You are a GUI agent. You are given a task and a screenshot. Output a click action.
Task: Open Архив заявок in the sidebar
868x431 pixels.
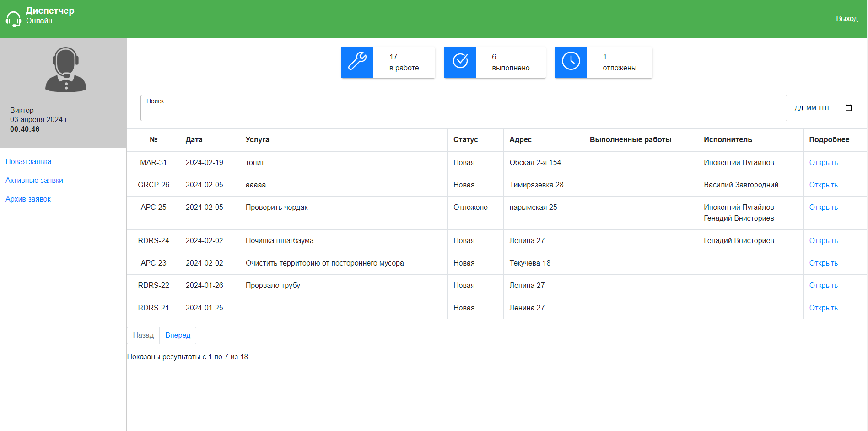28,199
